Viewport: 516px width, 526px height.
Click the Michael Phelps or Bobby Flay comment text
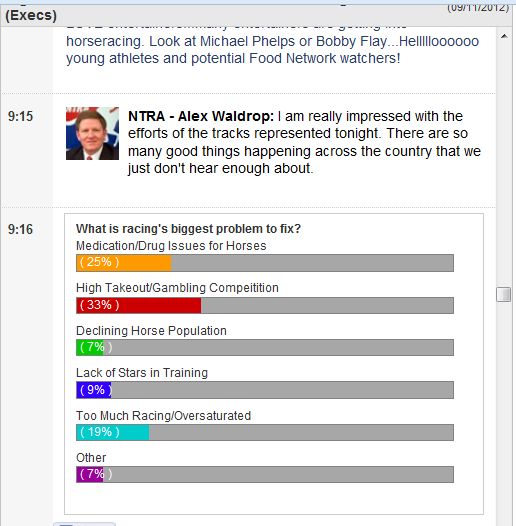coord(272,50)
